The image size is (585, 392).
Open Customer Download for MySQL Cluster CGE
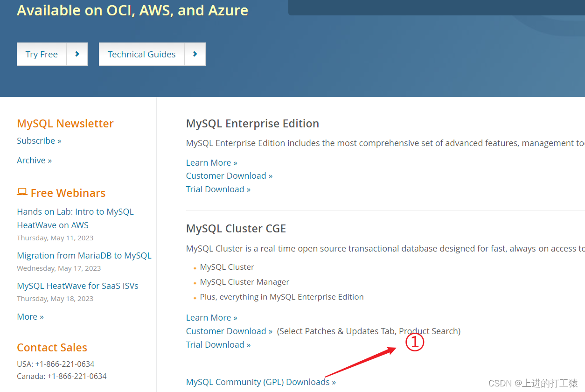(x=226, y=331)
